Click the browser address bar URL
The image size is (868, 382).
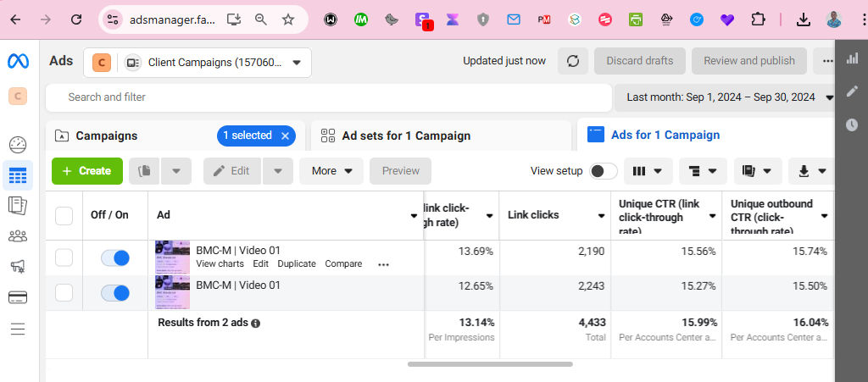coord(172,19)
